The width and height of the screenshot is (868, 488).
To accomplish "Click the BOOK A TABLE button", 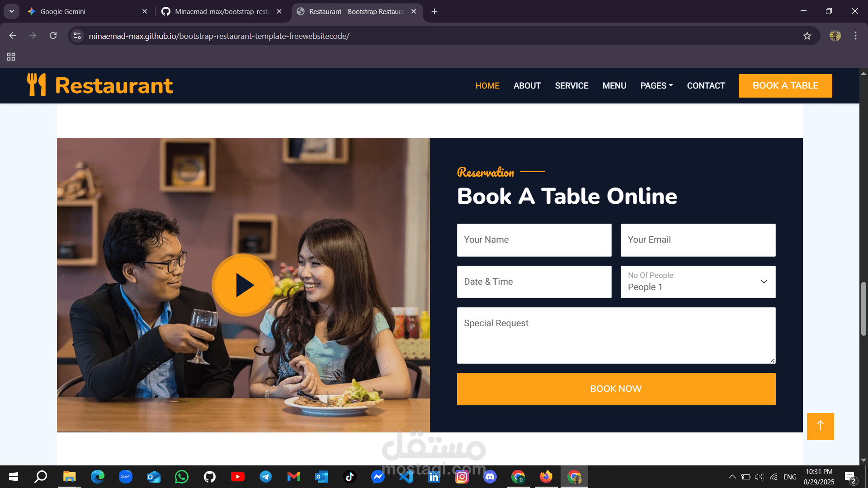I will (785, 86).
